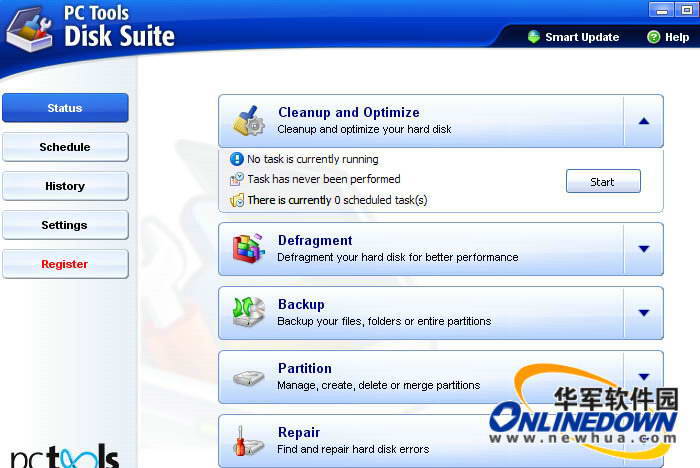Click the Partition heading
Screen dimensions: 700x468
click(x=305, y=368)
